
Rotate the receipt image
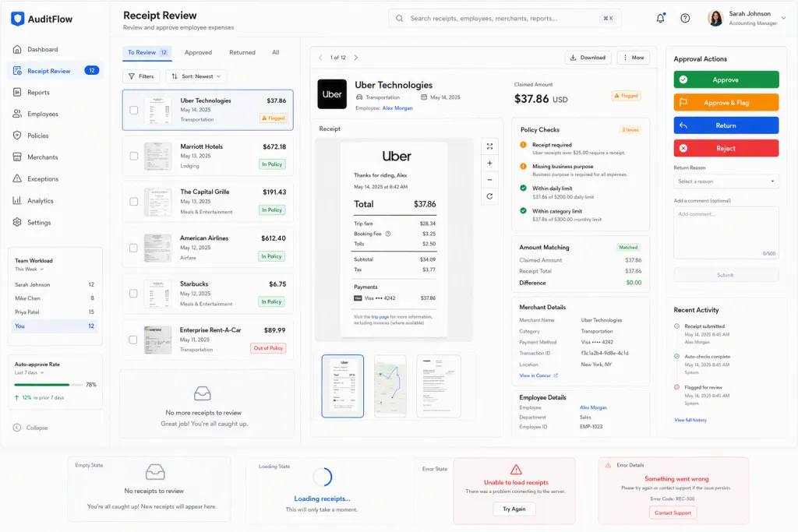[489, 196]
